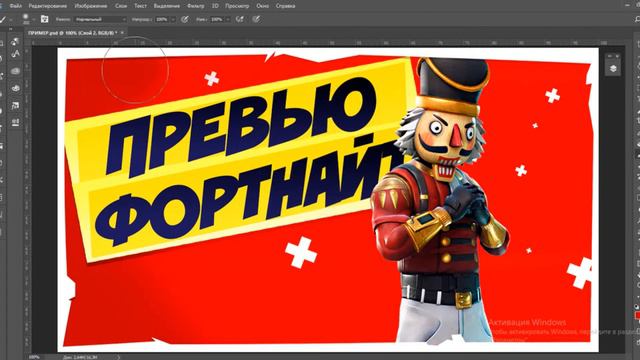Open the Слои menu
This screenshot has height=360, width=640.
[x=121, y=6]
